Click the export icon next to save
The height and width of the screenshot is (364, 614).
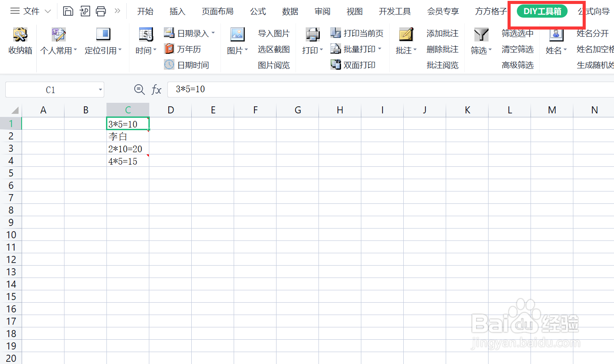pyautogui.click(x=85, y=11)
